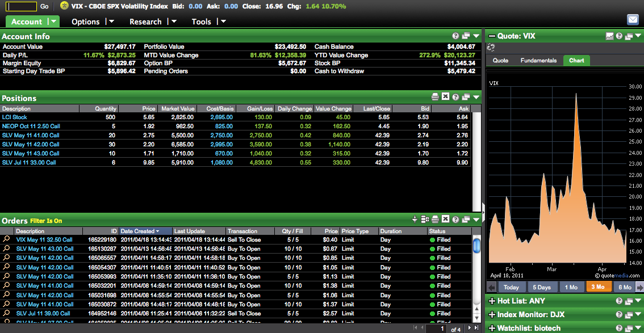Click the link/refresh icon below Quote header
The width and height of the screenshot is (644, 333).
491,48
